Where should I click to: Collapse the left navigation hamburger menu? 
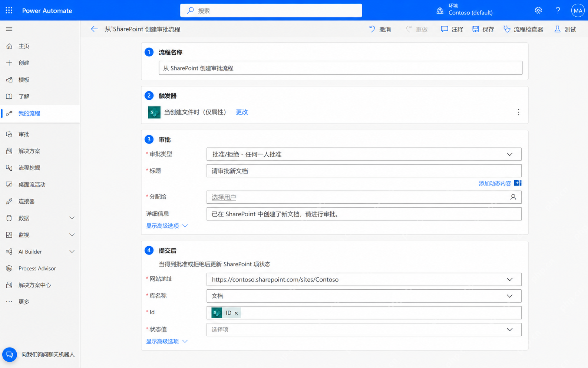9,29
